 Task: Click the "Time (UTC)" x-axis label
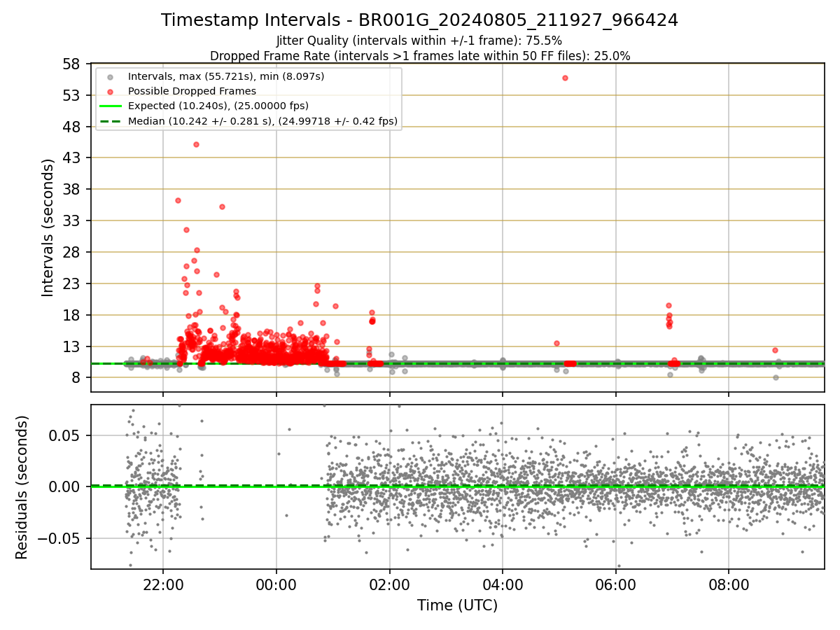click(x=458, y=605)
